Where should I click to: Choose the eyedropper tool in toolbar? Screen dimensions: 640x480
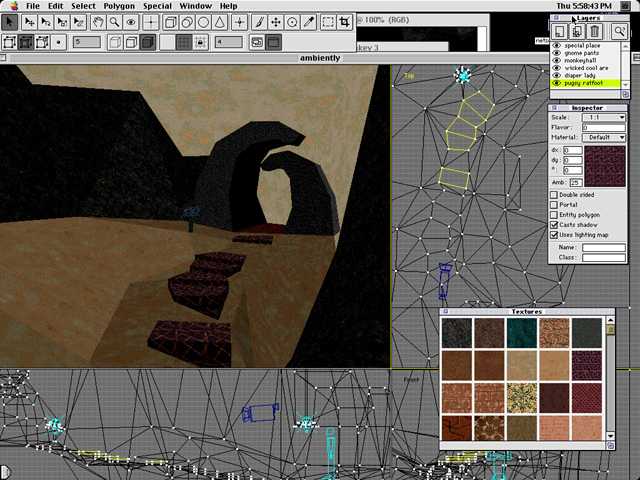pyautogui.click(x=309, y=21)
